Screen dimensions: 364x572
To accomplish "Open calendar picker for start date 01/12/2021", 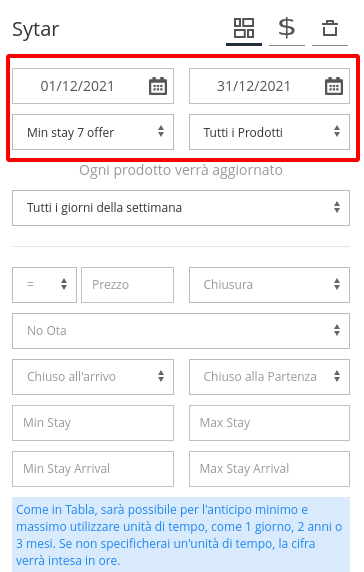I will pyautogui.click(x=158, y=86).
